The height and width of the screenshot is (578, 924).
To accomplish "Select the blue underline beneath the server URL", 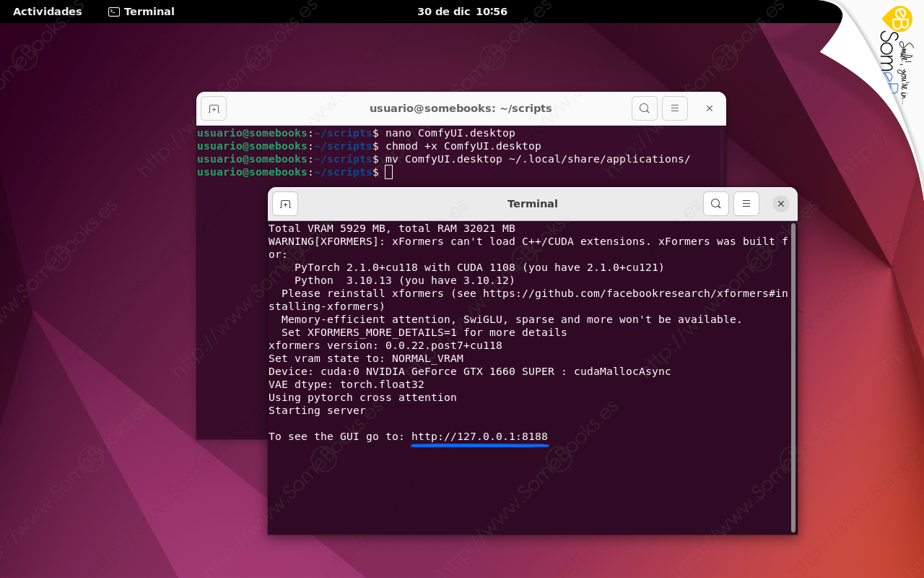I will pos(479,446).
